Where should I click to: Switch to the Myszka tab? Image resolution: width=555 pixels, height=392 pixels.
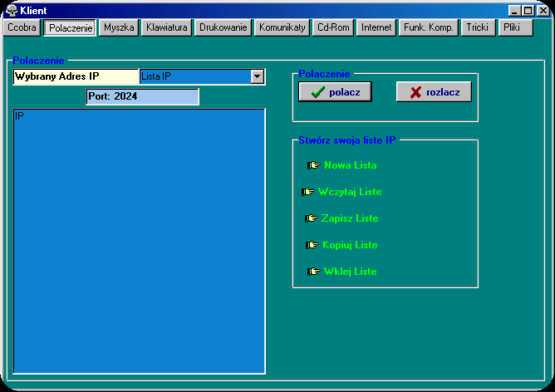[119, 27]
